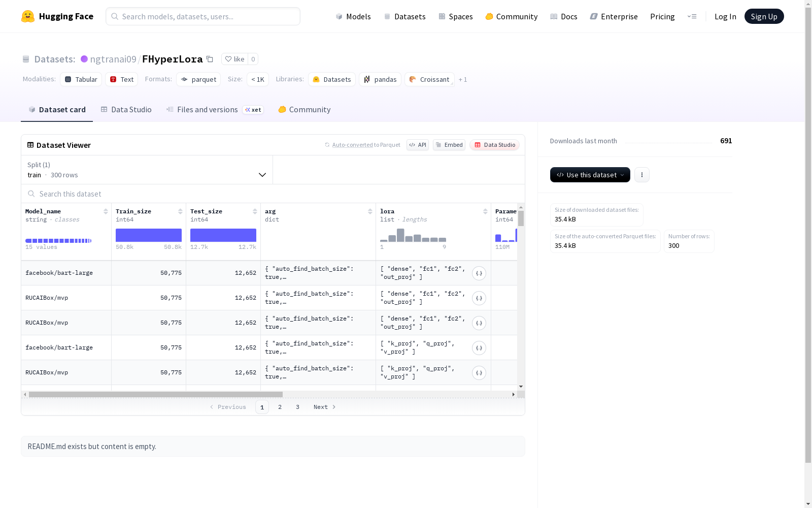Open the three-dot dataset options menu
The image size is (812, 508).
642,175
